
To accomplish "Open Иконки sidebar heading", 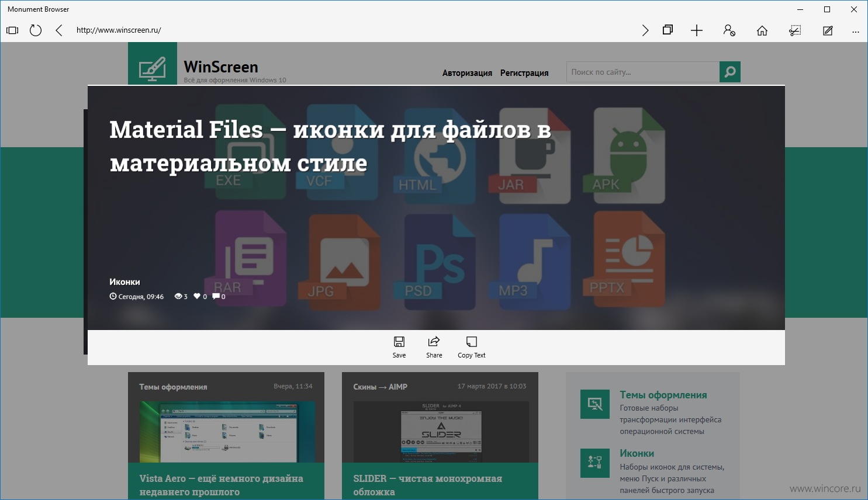I will tap(637, 453).
